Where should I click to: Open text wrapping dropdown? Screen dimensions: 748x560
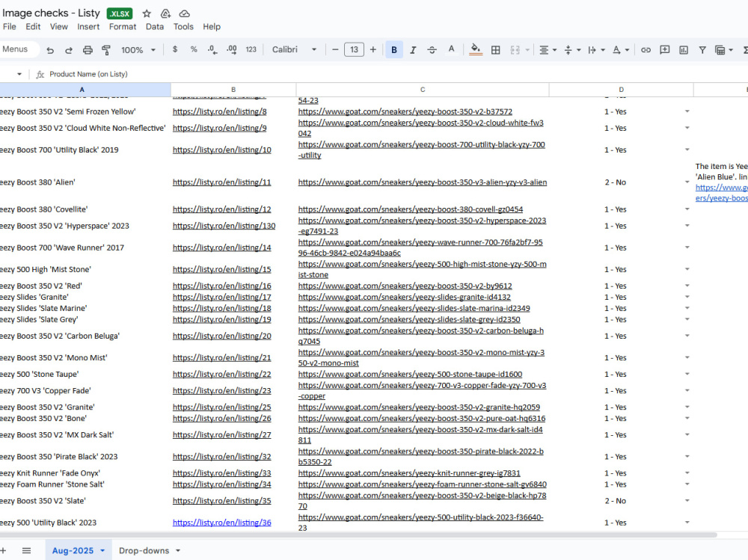click(596, 49)
